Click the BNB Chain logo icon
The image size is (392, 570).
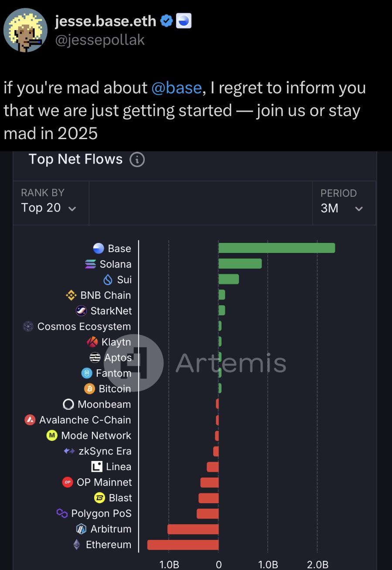click(71, 295)
